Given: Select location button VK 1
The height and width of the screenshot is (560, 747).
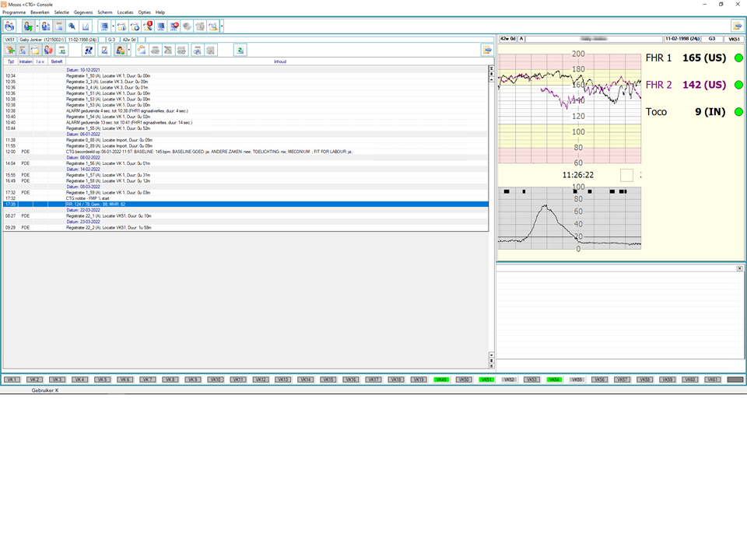Looking at the screenshot, I should 12,380.
